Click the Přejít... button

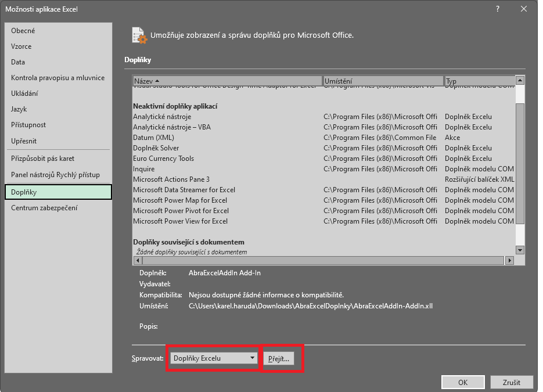279,359
